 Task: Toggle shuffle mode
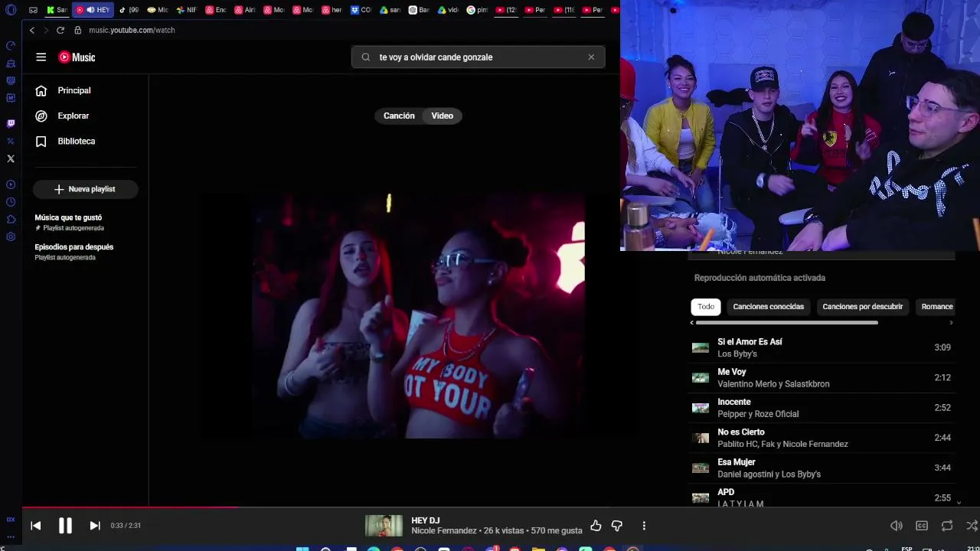(x=972, y=526)
